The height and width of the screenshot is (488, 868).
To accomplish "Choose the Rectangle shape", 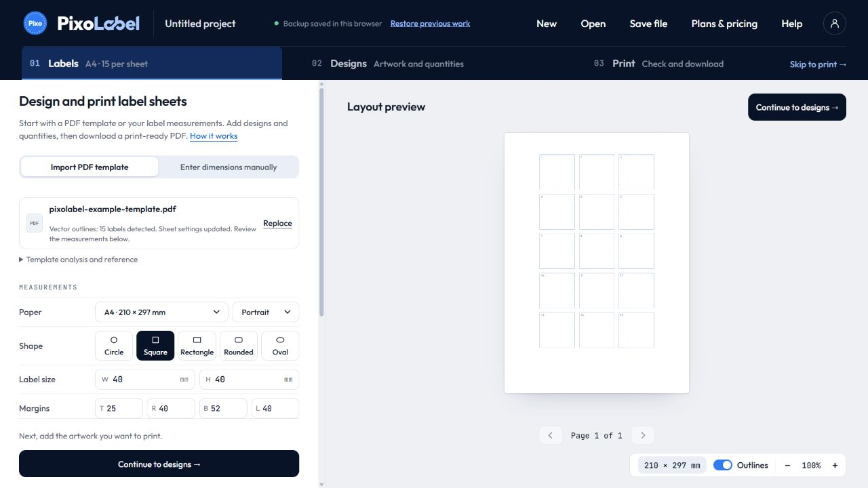I will (197, 346).
